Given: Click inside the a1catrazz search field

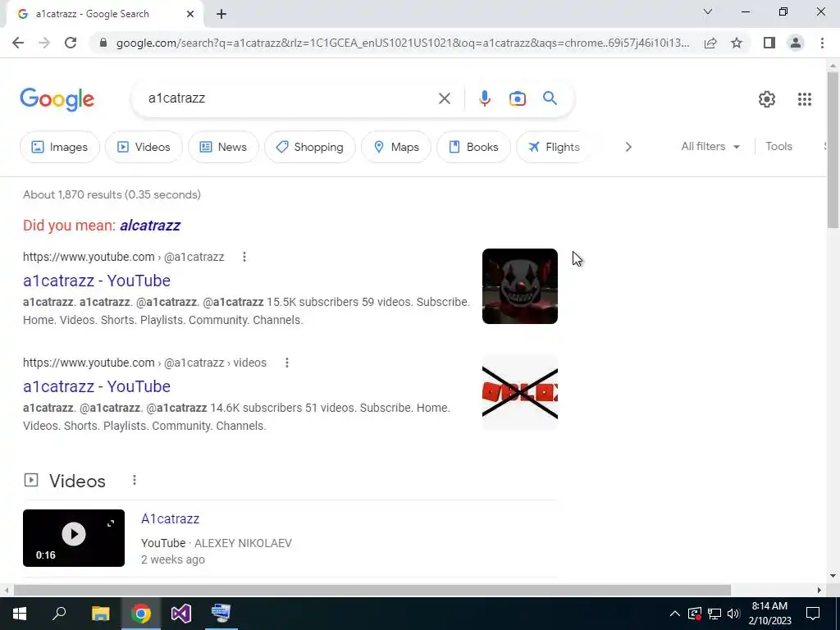Looking at the screenshot, I should tap(290, 98).
